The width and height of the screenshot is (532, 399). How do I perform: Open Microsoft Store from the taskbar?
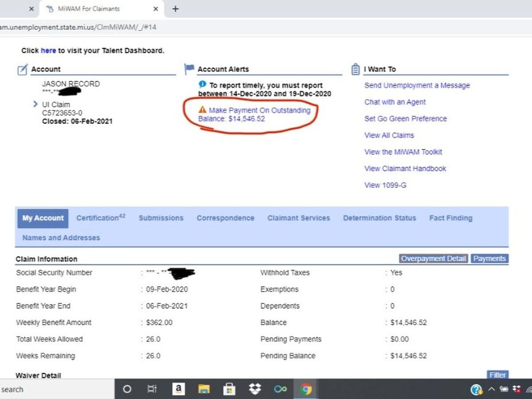coord(229,389)
